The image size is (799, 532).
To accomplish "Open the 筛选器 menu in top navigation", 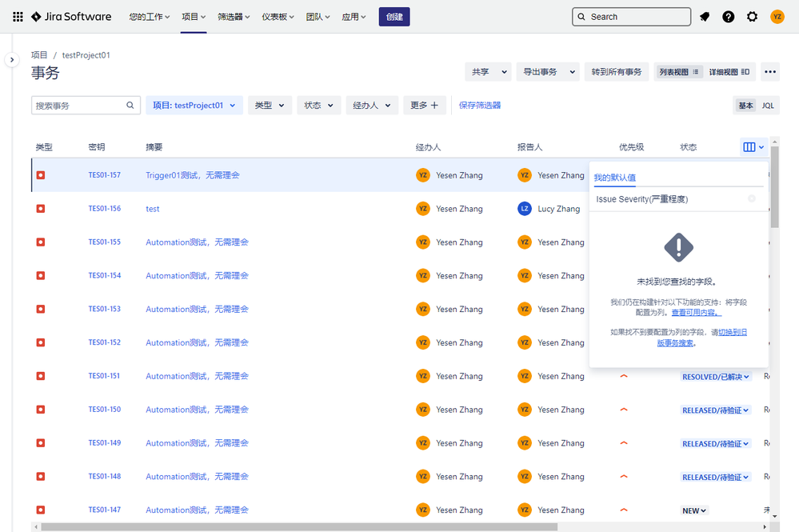I will [x=234, y=17].
